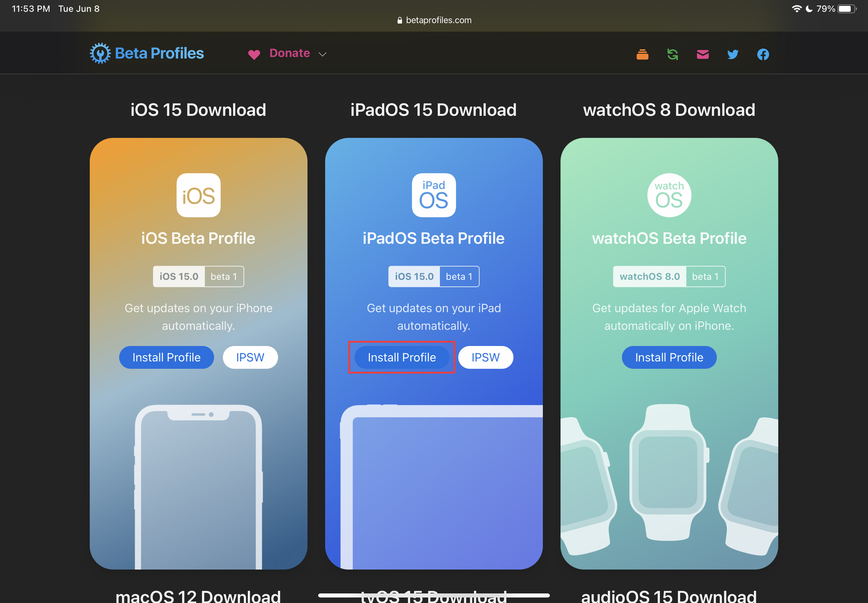Click Install Profile on iOS card
The image size is (868, 603).
point(166,357)
